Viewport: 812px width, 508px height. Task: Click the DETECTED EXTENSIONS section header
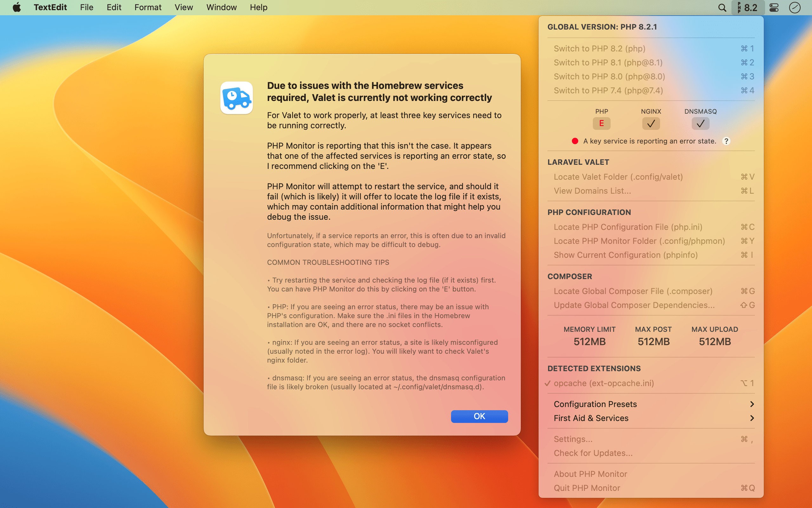click(x=594, y=369)
